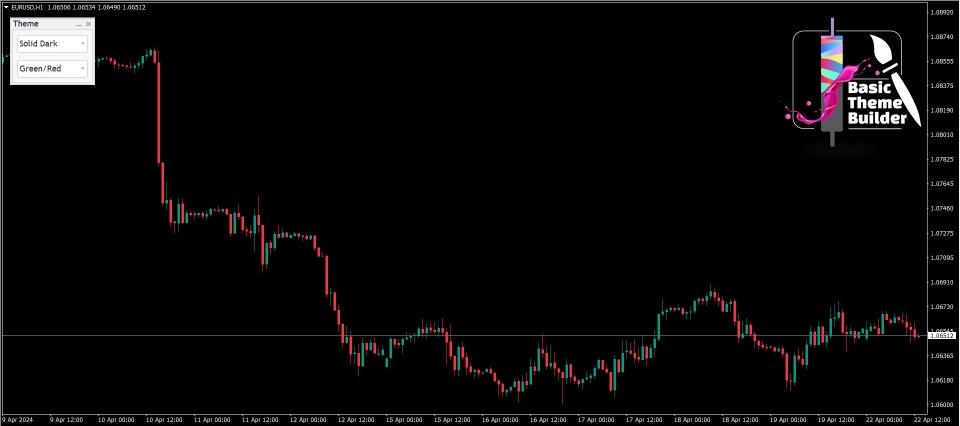The width and height of the screenshot is (960, 426).
Task: Click the triangle beside EURUSD,H1 title
Action: 6,7
